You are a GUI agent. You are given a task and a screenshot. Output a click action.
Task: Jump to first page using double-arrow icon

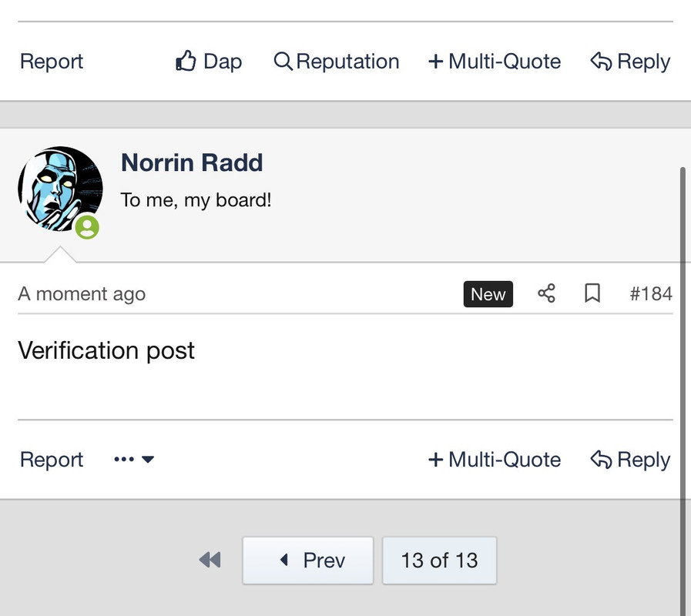coord(210,560)
